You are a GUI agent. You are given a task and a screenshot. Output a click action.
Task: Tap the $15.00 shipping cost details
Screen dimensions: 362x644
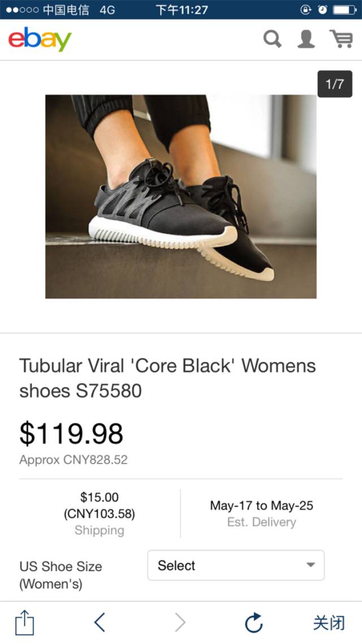tap(100, 513)
